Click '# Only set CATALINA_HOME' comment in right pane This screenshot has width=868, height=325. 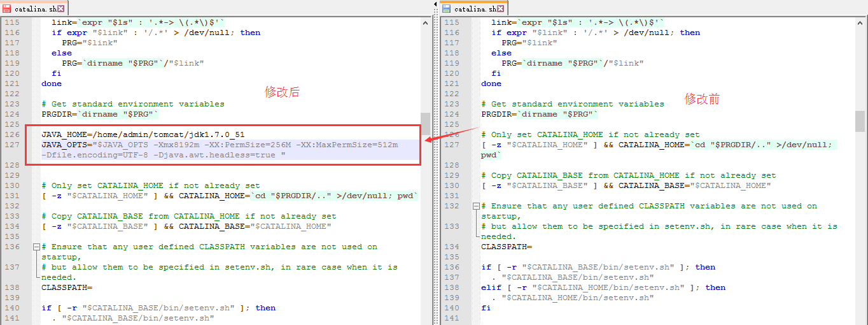(591, 134)
